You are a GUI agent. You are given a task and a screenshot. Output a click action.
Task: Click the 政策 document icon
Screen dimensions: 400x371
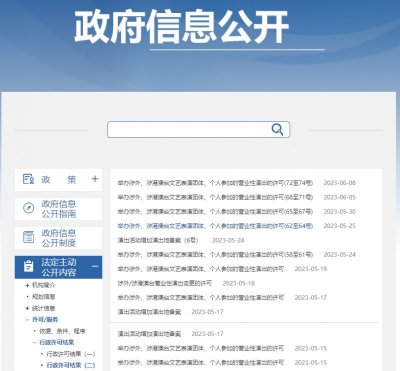pyautogui.click(x=28, y=179)
